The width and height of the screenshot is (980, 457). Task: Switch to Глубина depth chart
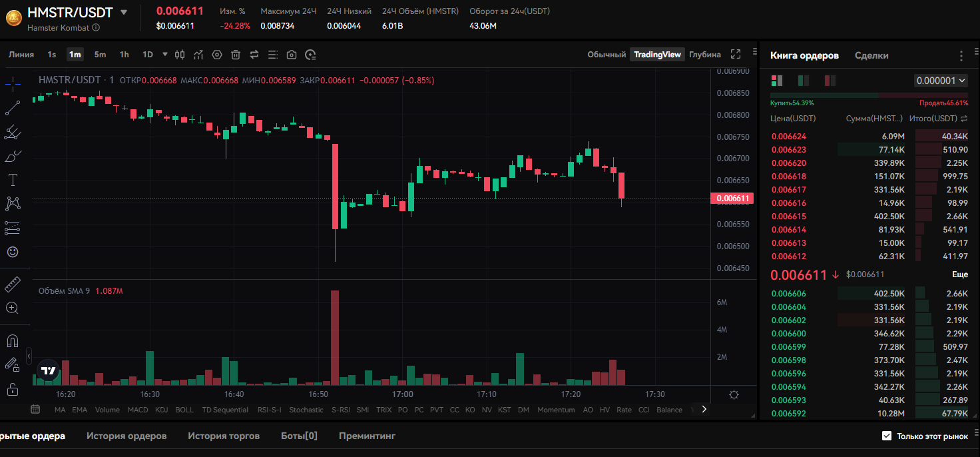705,55
